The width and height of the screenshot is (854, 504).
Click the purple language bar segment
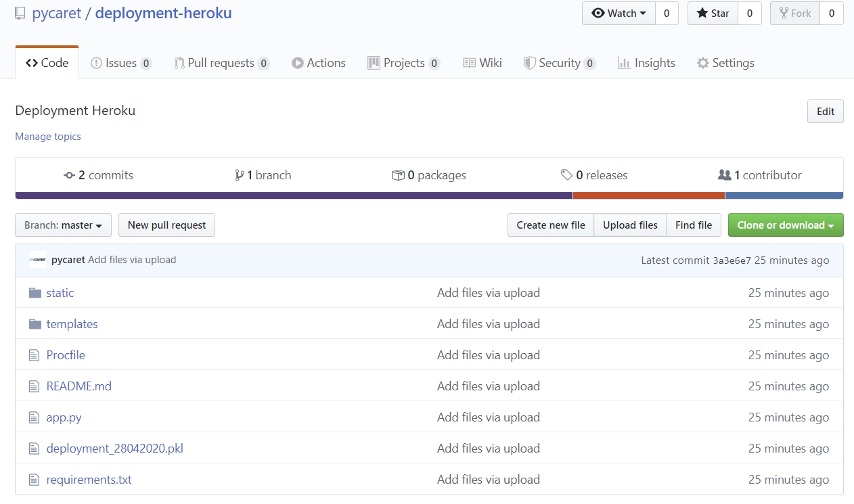[x=294, y=196]
